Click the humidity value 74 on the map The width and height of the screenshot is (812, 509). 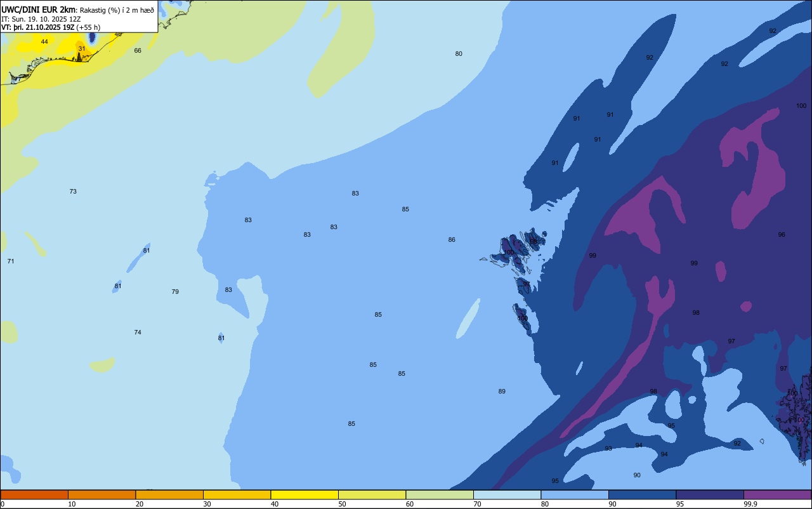pos(138,333)
